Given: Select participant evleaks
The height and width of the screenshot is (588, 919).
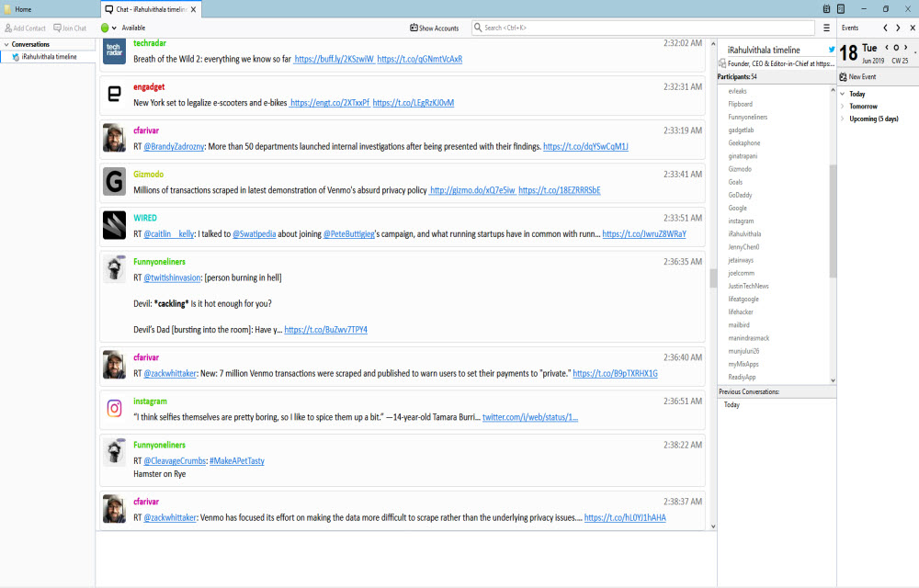Looking at the screenshot, I should click(x=737, y=91).
